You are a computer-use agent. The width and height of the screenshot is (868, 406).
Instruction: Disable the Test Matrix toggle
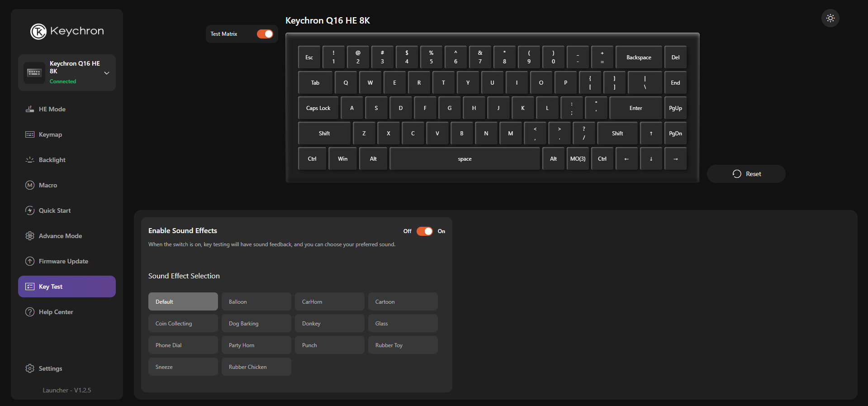[265, 34]
